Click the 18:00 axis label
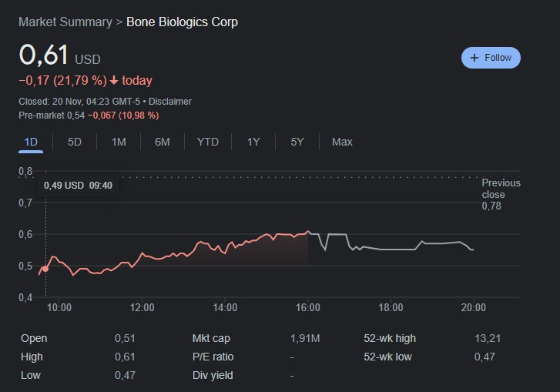 [391, 307]
